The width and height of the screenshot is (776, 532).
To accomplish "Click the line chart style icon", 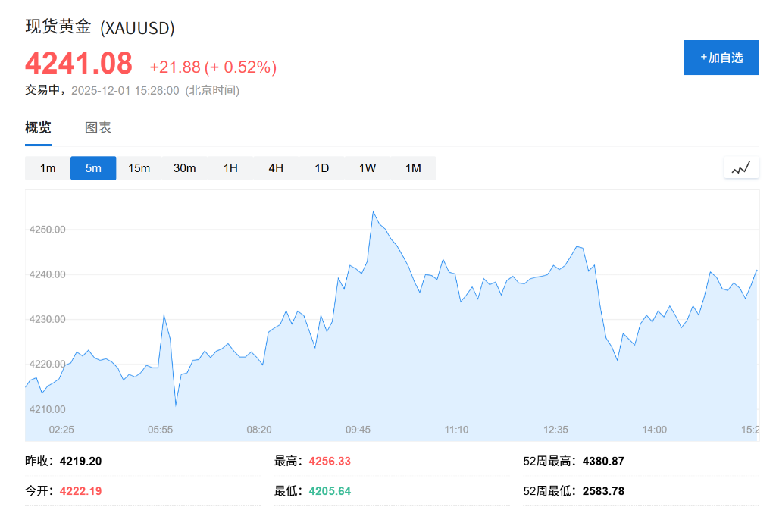I will pyautogui.click(x=741, y=167).
